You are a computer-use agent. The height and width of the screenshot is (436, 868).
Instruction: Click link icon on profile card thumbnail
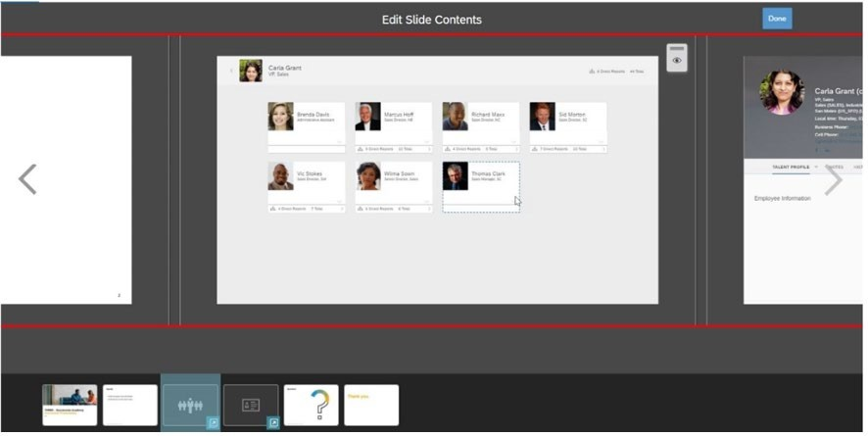(273, 422)
